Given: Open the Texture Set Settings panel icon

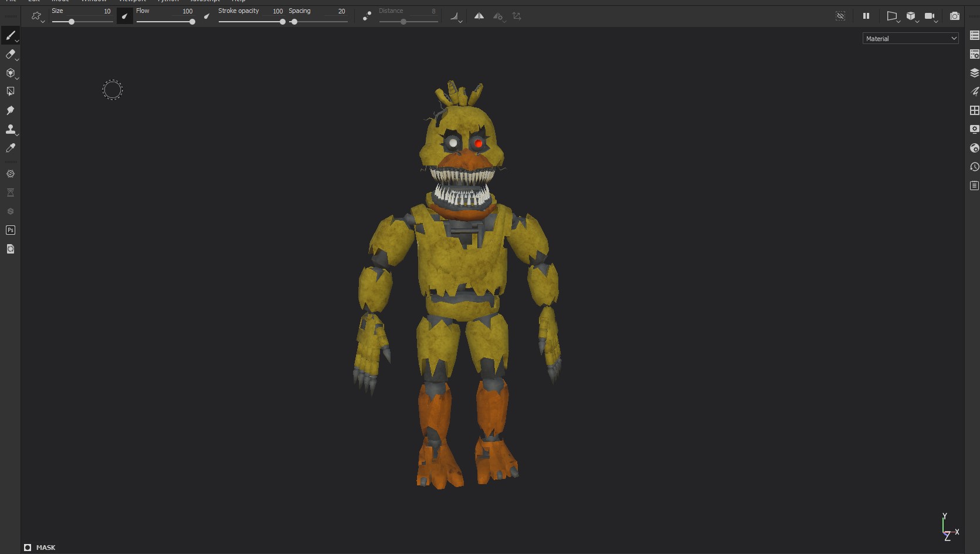Looking at the screenshot, I should pyautogui.click(x=974, y=55).
